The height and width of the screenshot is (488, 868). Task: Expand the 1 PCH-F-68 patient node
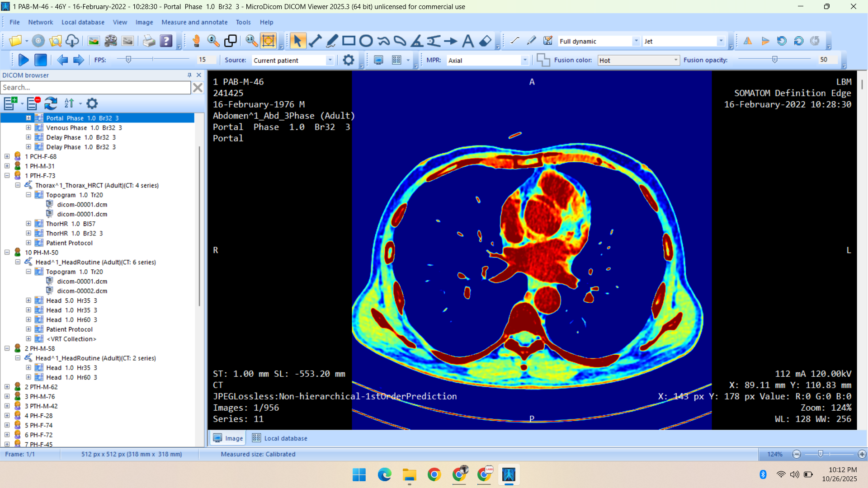(7, 156)
